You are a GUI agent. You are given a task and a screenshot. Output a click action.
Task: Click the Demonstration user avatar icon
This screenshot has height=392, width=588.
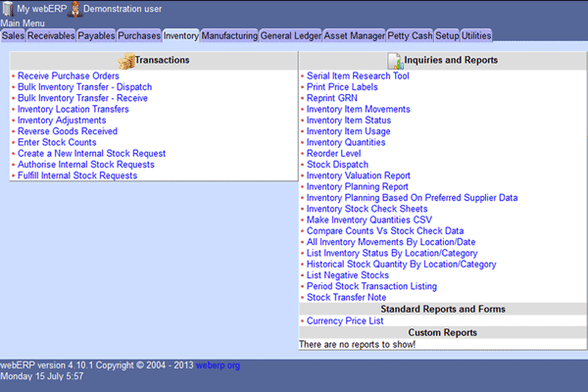(73, 9)
